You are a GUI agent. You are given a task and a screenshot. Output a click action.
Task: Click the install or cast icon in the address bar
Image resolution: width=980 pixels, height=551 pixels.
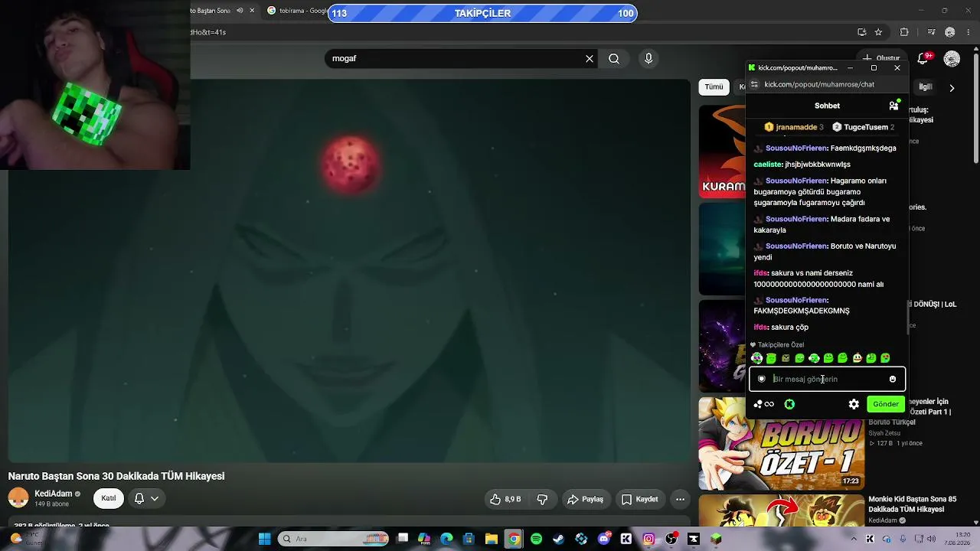point(861,32)
